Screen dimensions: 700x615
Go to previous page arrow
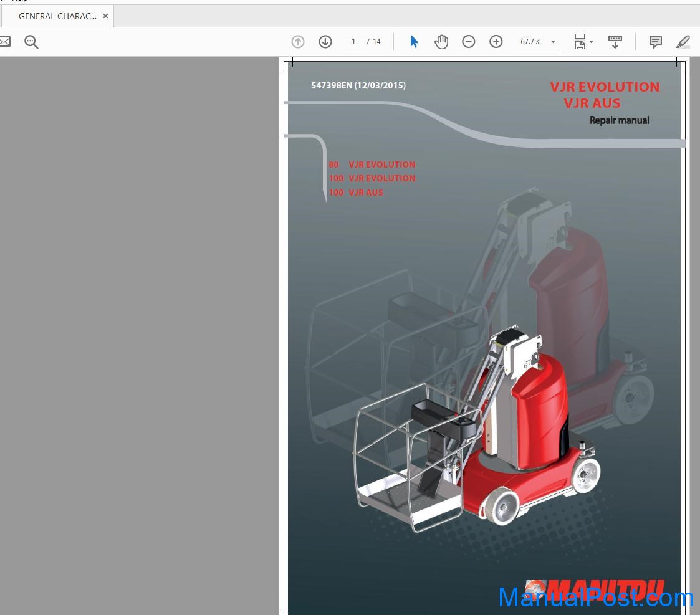(x=298, y=42)
